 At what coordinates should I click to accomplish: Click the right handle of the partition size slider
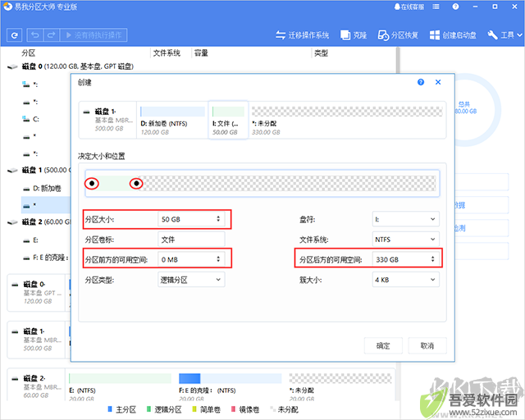pyautogui.click(x=136, y=184)
